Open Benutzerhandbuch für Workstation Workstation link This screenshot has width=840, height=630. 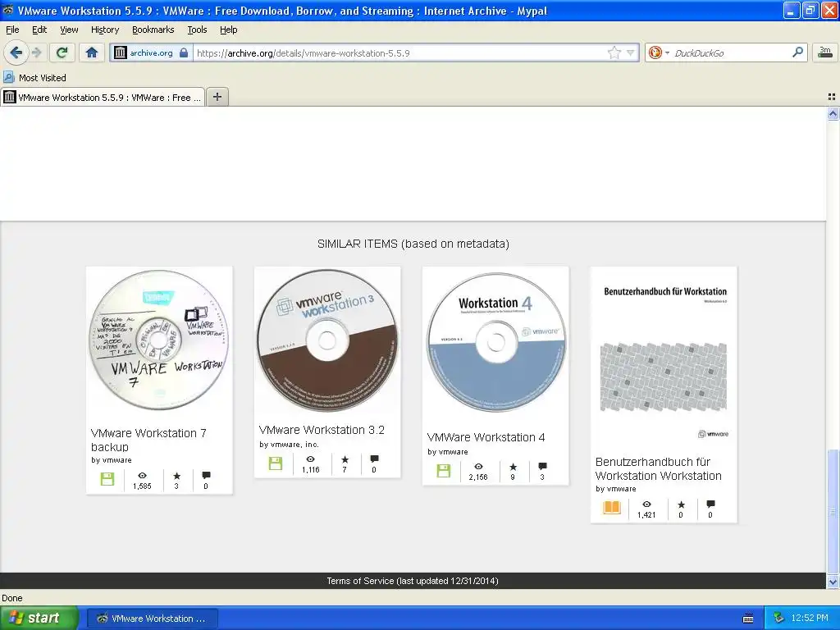tap(658, 468)
